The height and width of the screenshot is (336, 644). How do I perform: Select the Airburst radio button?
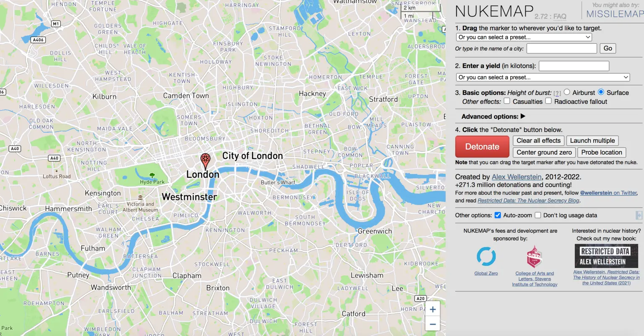[567, 92]
